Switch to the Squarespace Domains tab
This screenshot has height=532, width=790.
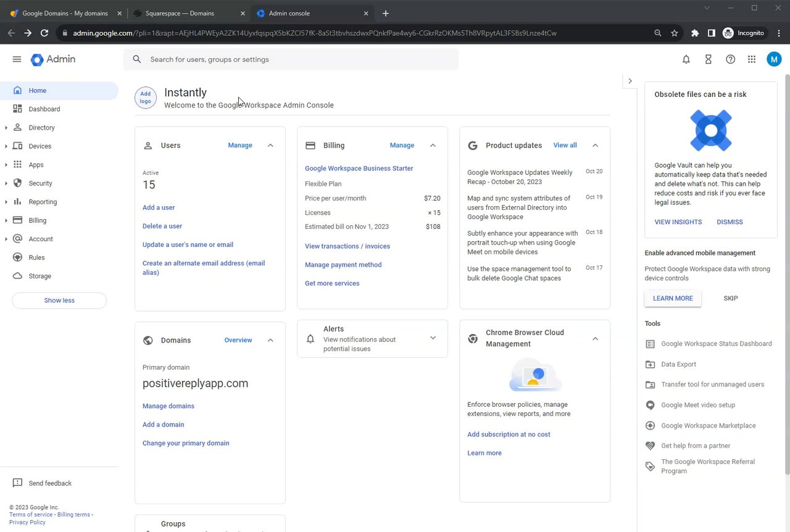tap(180, 13)
